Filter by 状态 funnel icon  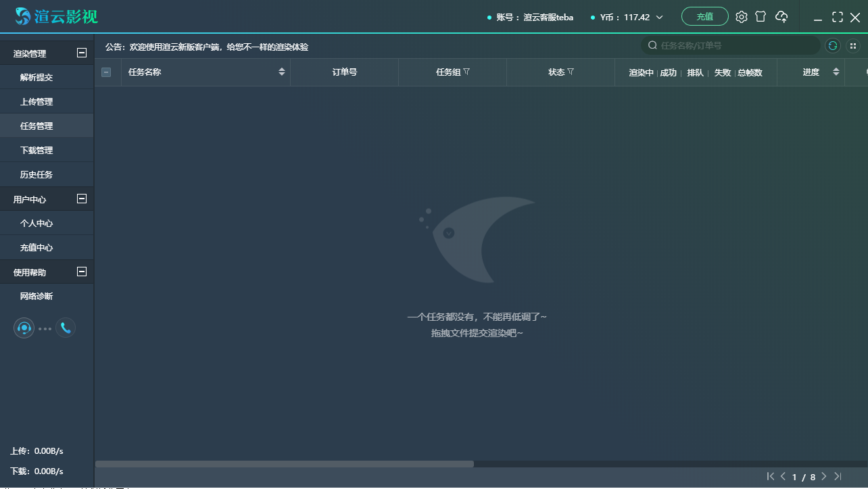click(x=571, y=72)
